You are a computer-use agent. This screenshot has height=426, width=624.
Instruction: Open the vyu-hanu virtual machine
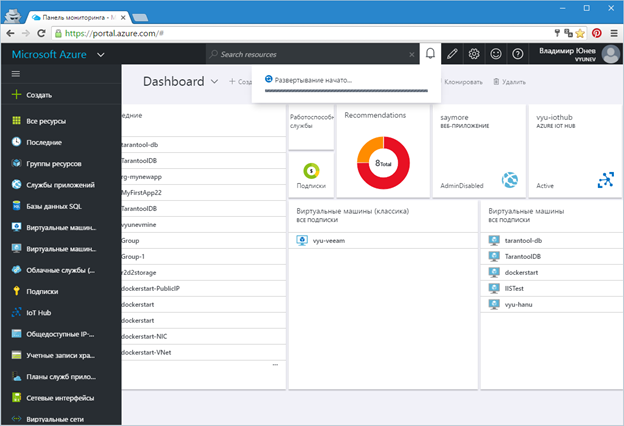pyautogui.click(x=552, y=304)
